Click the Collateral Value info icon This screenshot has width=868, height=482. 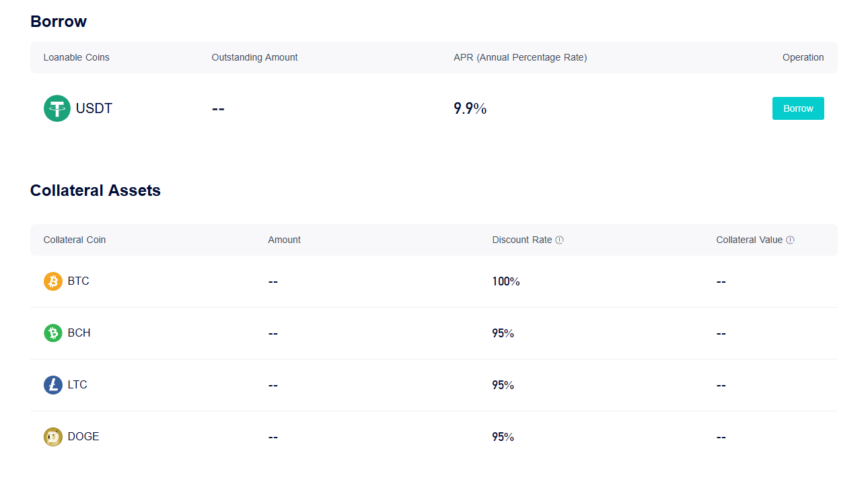point(790,240)
